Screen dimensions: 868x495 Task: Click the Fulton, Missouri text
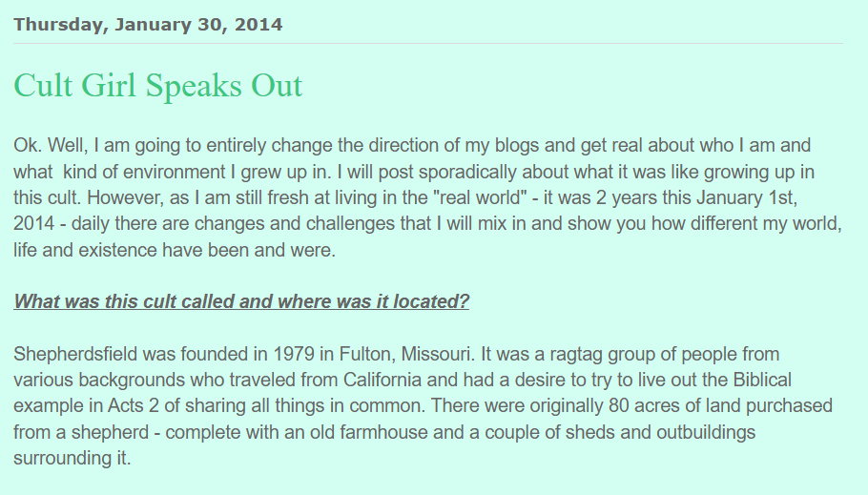pyautogui.click(x=406, y=354)
